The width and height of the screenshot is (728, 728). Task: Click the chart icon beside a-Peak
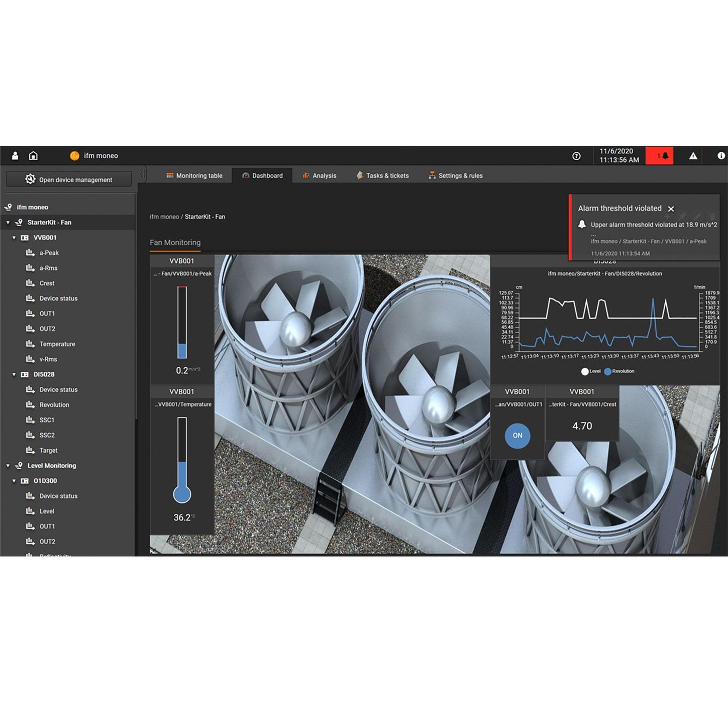point(30,253)
